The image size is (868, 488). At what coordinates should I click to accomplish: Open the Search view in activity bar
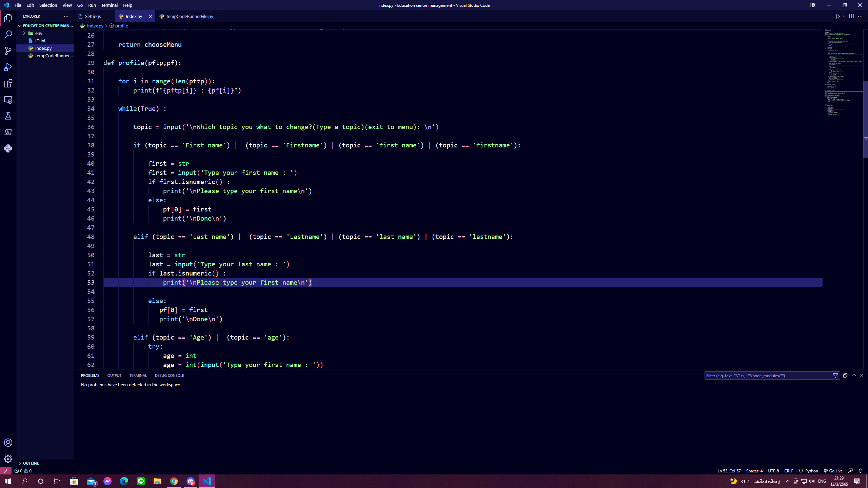point(8,35)
